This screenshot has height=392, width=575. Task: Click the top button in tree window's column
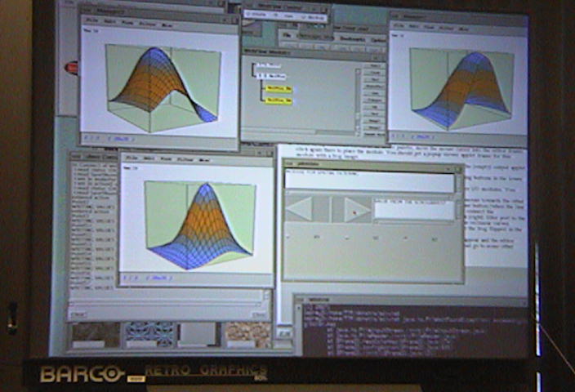click(374, 66)
